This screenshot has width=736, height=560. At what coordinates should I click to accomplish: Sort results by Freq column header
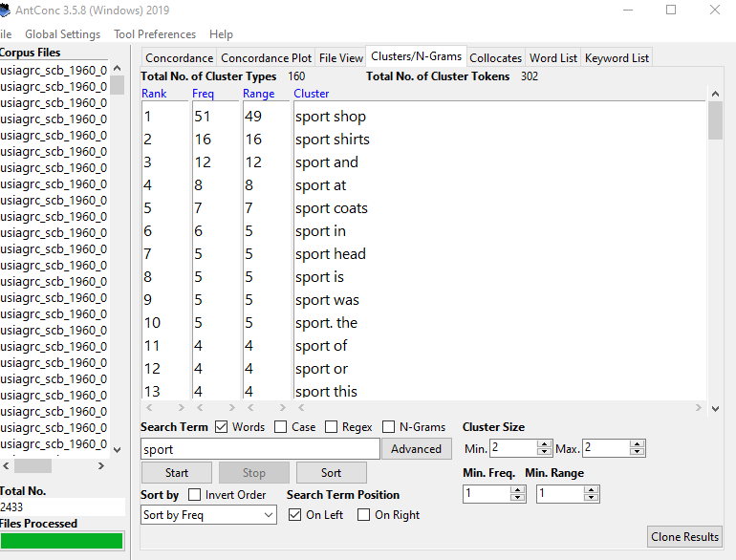[x=203, y=94]
